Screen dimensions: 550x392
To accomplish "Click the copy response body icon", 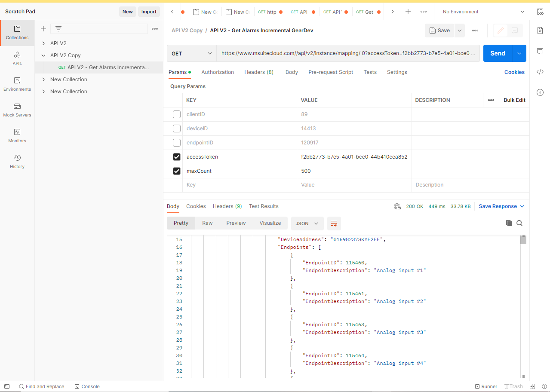I will 509,223.
